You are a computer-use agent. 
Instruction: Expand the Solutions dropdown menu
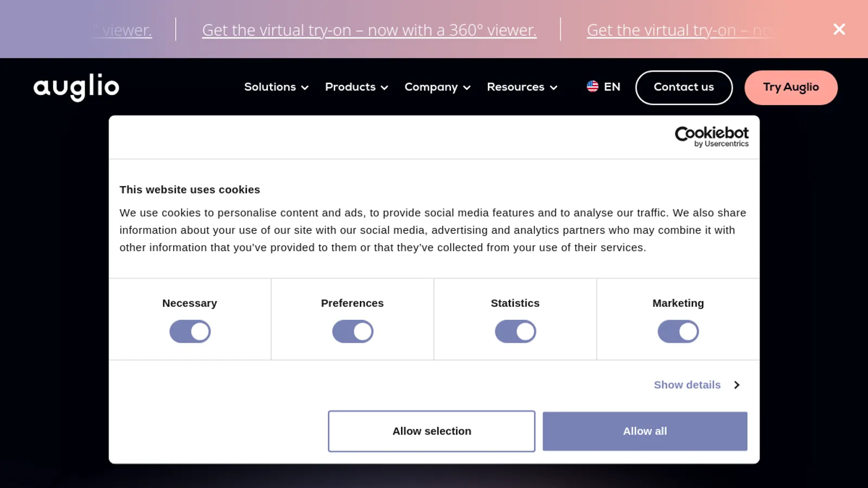[x=276, y=87]
